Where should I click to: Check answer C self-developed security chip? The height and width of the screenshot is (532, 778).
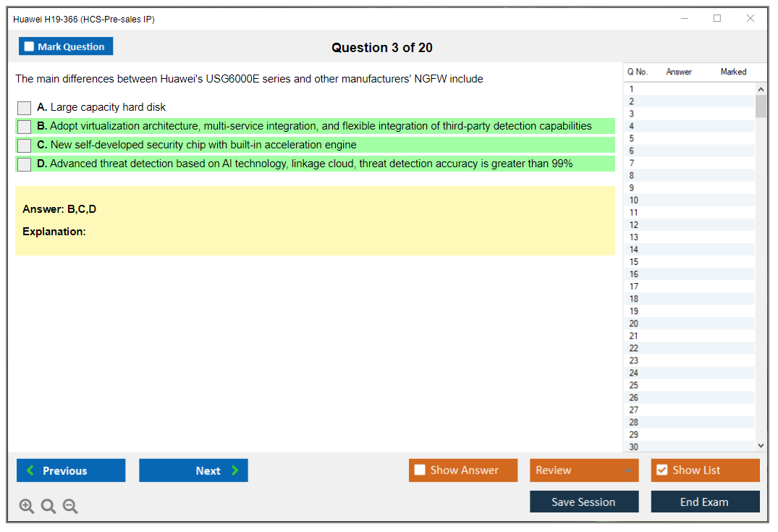pos(24,145)
